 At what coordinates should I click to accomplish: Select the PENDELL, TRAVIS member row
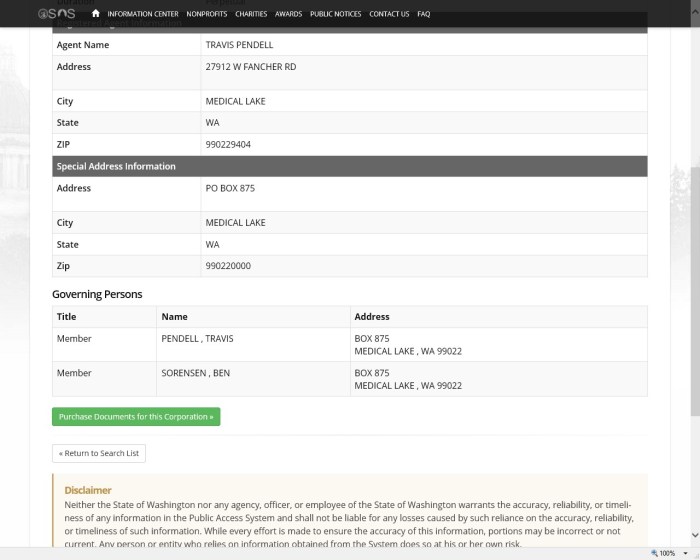(x=197, y=339)
